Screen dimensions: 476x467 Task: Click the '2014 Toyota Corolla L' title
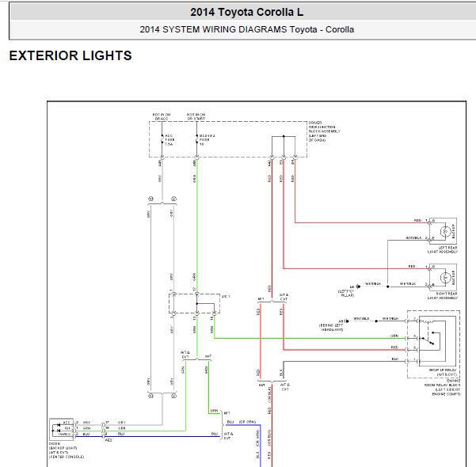[246, 12]
